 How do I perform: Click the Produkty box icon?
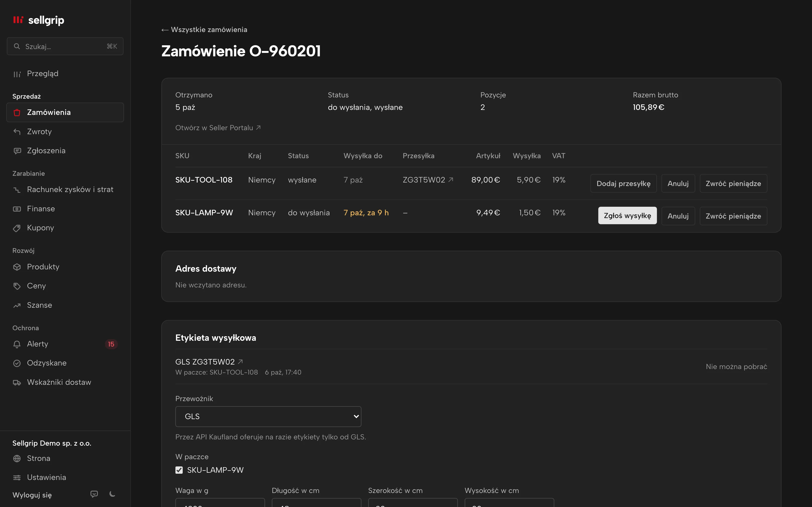click(17, 267)
